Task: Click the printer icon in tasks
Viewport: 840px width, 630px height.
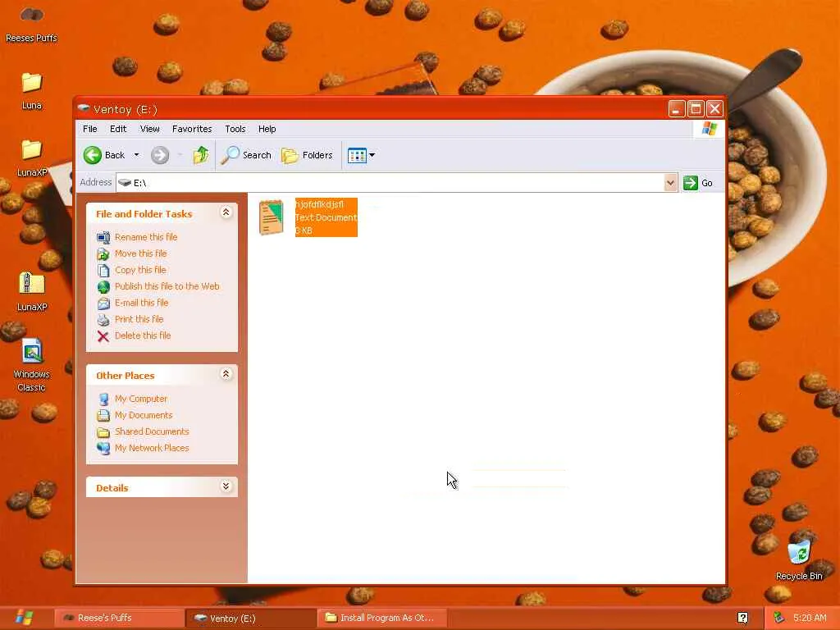Action: (x=103, y=320)
